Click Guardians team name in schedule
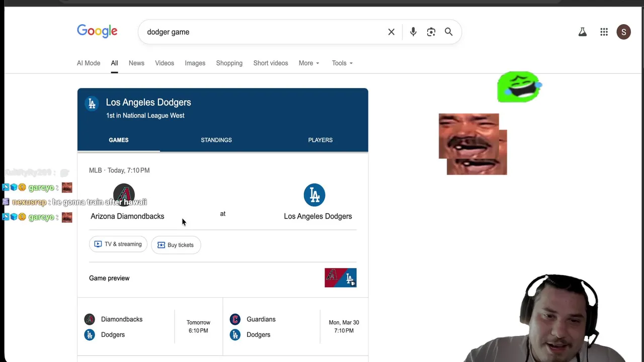 click(x=261, y=319)
